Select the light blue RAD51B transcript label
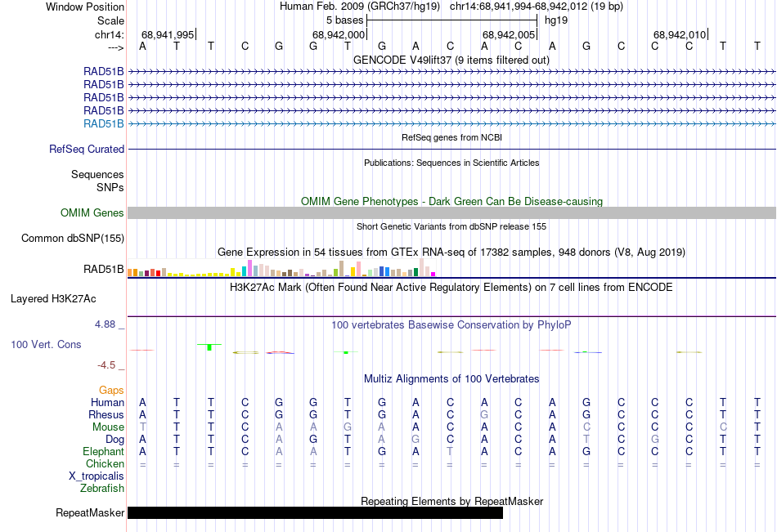Screen dimensions: 777x532 pyautogui.click(x=104, y=124)
